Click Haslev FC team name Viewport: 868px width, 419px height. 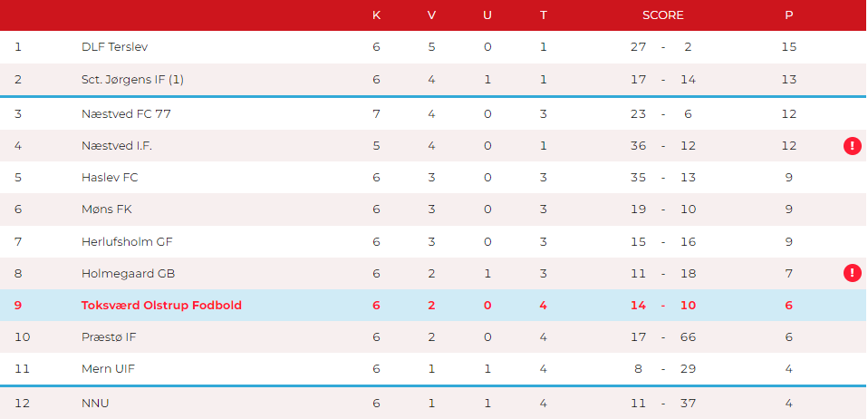pyautogui.click(x=110, y=178)
